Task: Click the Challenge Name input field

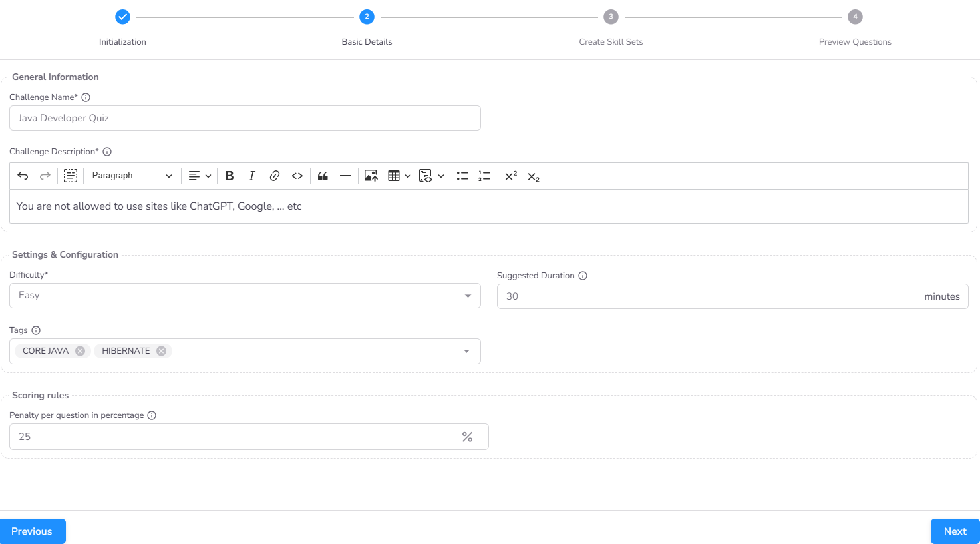Action: pyautogui.click(x=245, y=118)
